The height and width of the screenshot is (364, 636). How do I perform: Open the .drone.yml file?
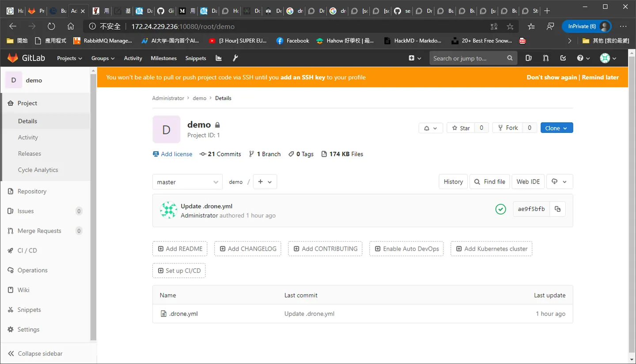pos(183,314)
